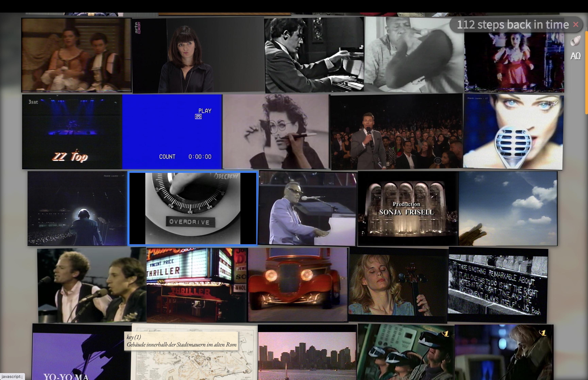Open the selected OVERDRIVE dial thumbnail
The image size is (588, 380).
point(193,208)
